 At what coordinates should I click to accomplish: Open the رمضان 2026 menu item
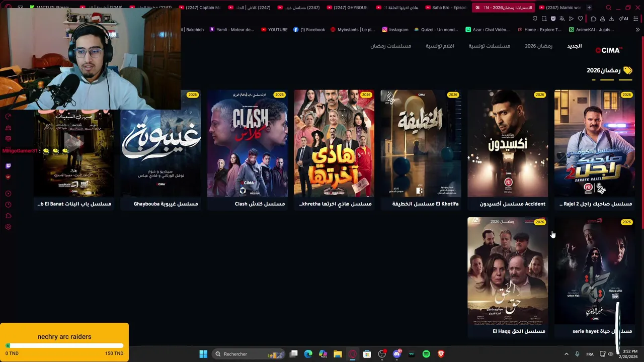pyautogui.click(x=538, y=46)
